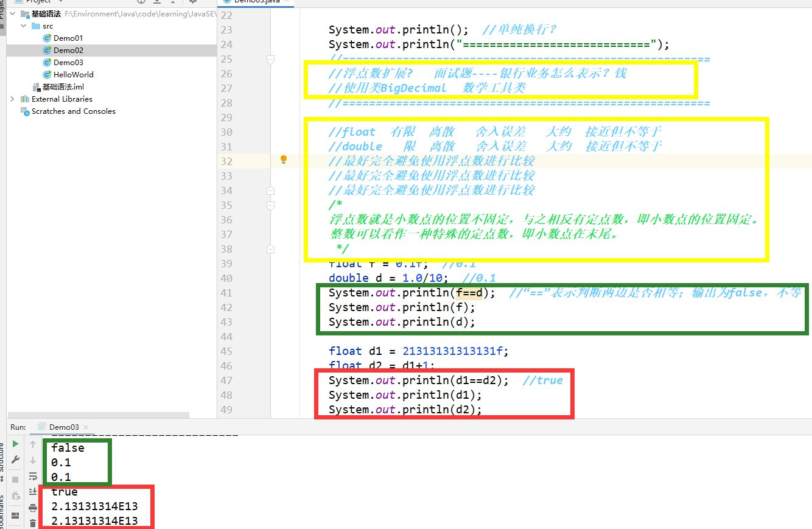Open Demo03 class in the project tree
The width and height of the screenshot is (812, 529).
pyautogui.click(x=68, y=62)
